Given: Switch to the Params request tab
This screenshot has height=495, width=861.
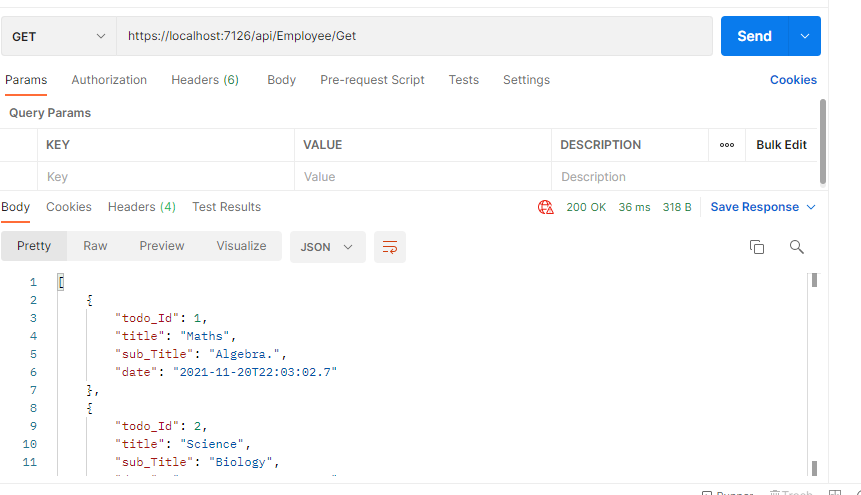Looking at the screenshot, I should coord(26,80).
